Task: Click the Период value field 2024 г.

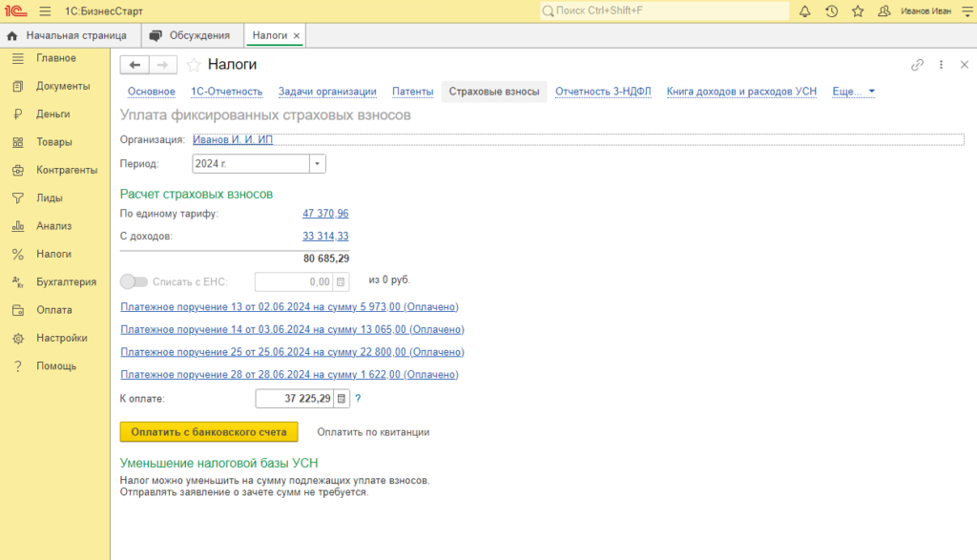Action: [x=251, y=164]
